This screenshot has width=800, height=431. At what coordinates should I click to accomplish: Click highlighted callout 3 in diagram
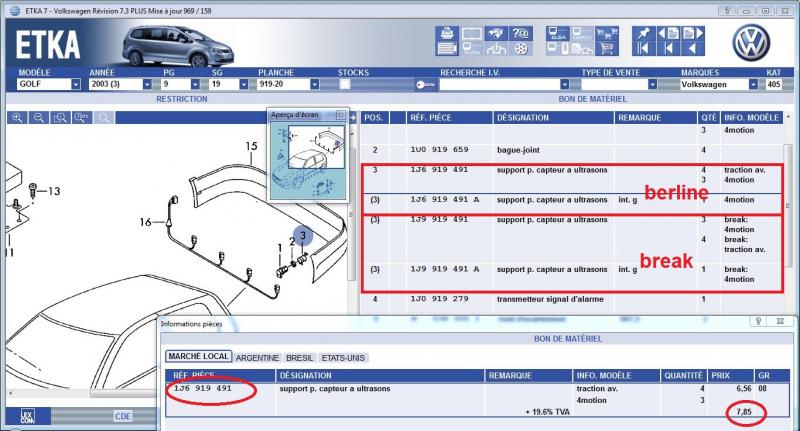pos(303,236)
